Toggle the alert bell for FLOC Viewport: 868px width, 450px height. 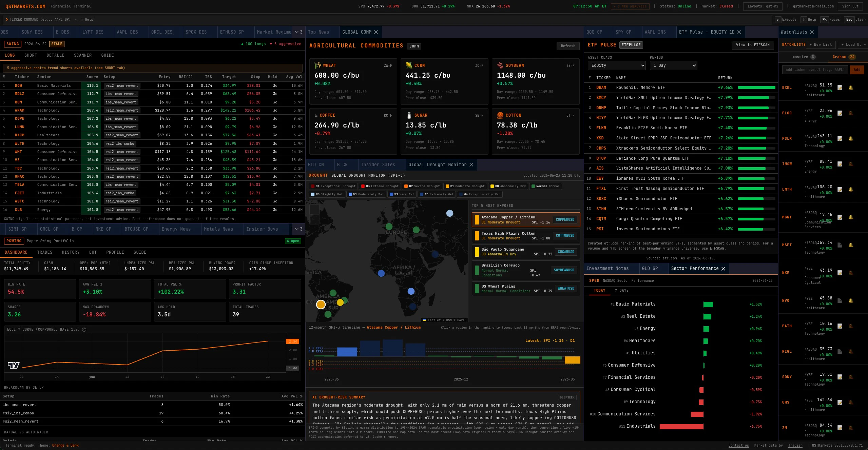tap(851, 113)
